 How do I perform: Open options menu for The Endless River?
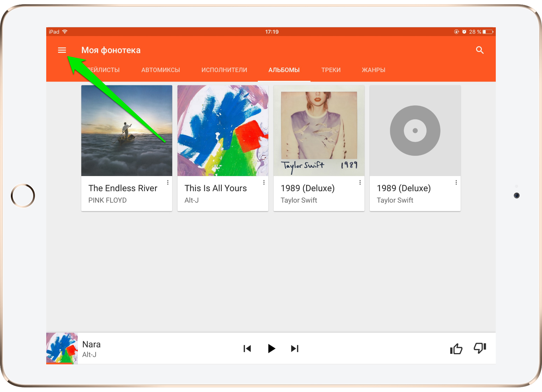click(x=168, y=182)
